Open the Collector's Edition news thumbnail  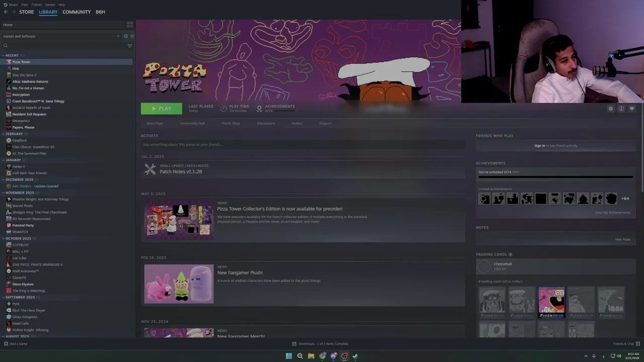(x=179, y=220)
